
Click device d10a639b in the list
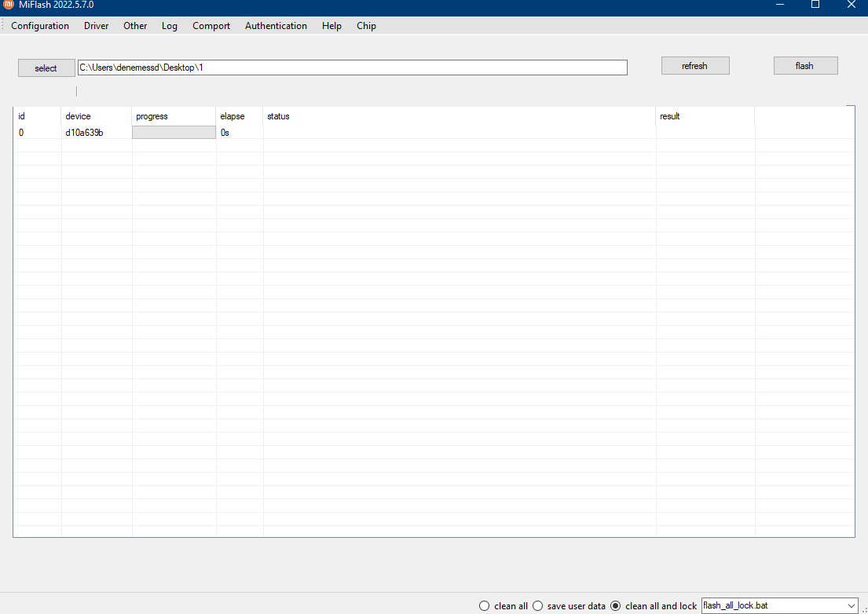pos(84,133)
